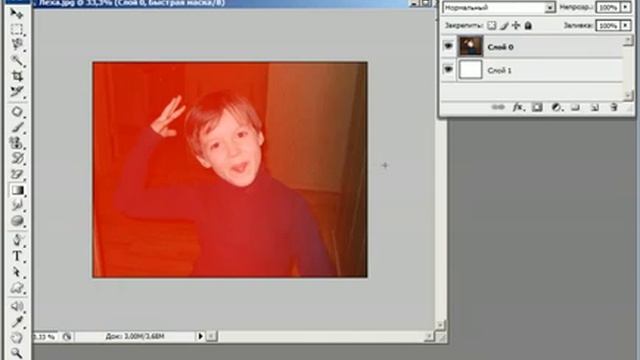The height and width of the screenshot is (360, 640).
Task: Open the opacity slider arrow
Action: 626,7
